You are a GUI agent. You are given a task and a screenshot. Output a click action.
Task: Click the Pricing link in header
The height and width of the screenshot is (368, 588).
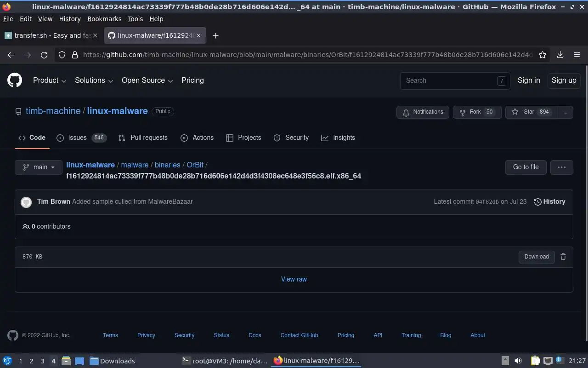click(x=192, y=80)
